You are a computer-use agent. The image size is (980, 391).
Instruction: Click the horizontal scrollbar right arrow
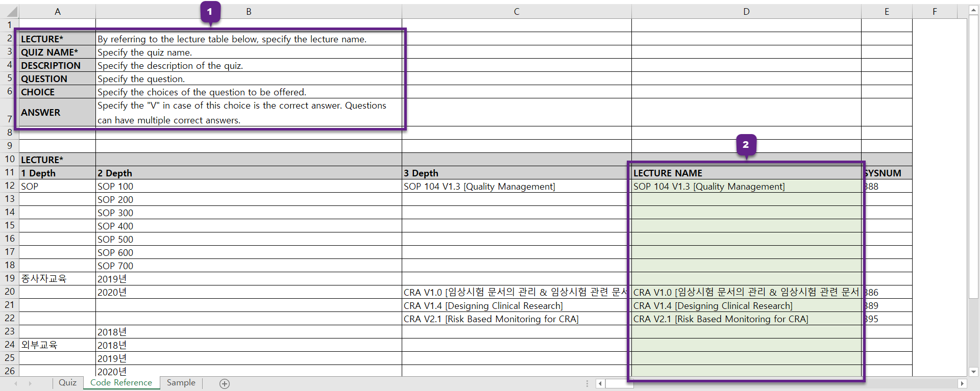coord(962,383)
